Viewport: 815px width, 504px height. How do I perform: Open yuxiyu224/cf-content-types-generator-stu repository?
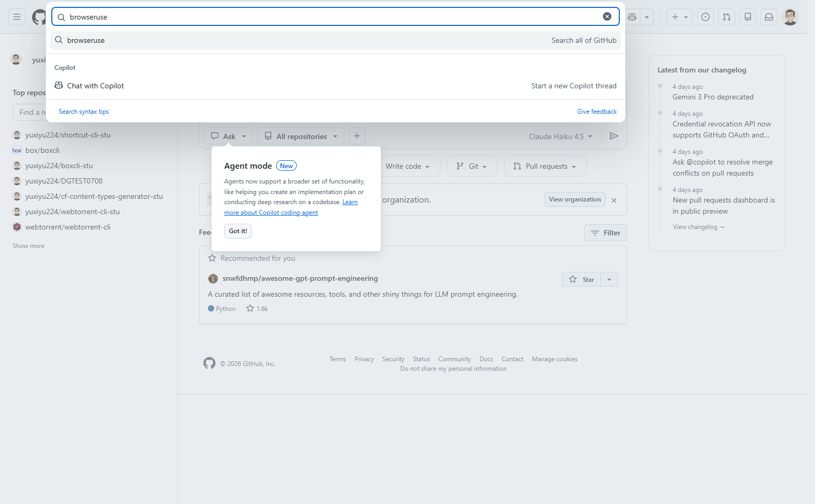pyautogui.click(x=94, y=196)
